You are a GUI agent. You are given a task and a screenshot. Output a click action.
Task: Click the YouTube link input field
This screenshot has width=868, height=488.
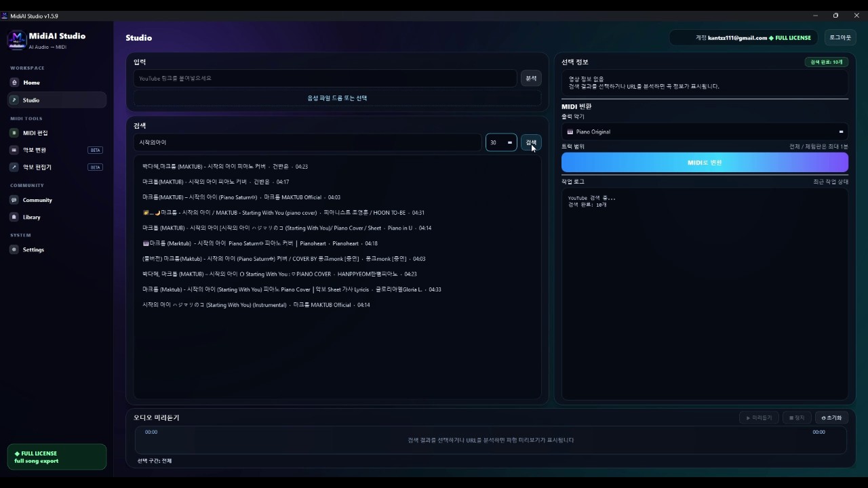tap(325, 79)
